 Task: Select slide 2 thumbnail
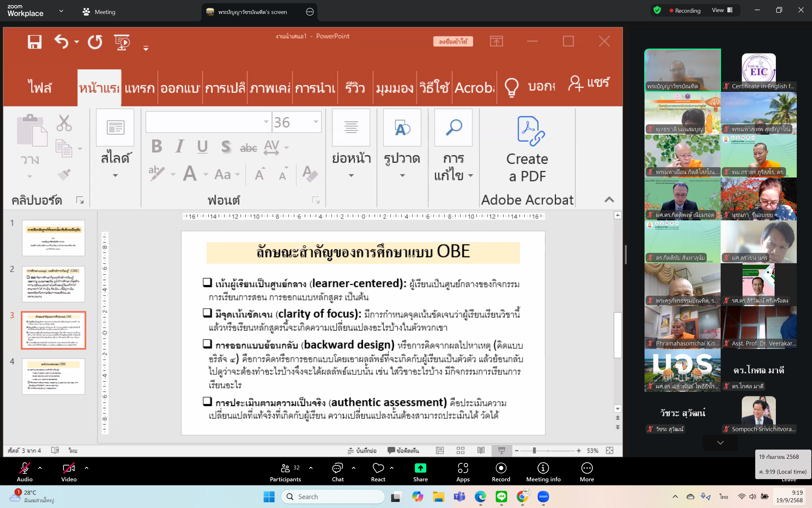tap(53, 284)
